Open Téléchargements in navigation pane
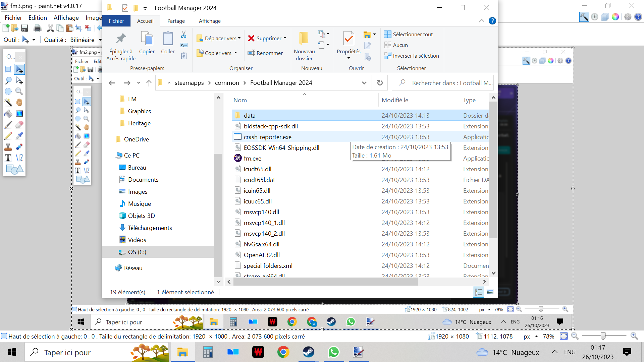This screenshot has height=362, width=644. pyautogui.click(x=150, y=228)
